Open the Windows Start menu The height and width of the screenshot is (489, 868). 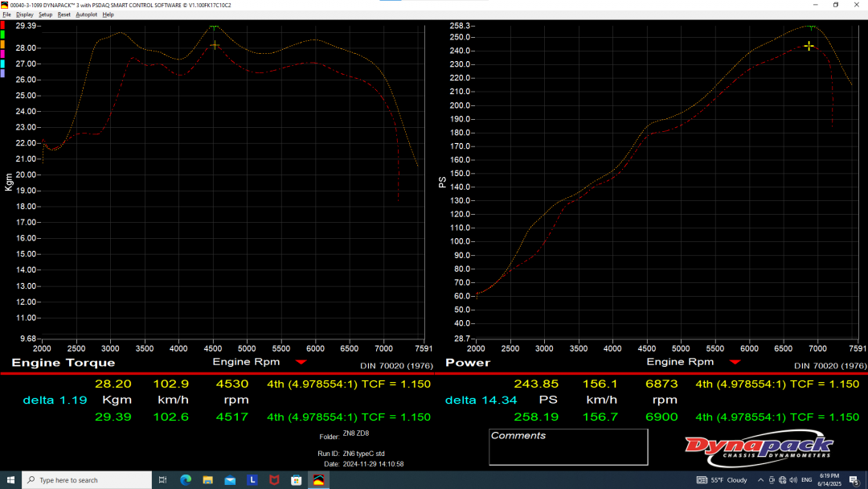[x=10, y=479]
